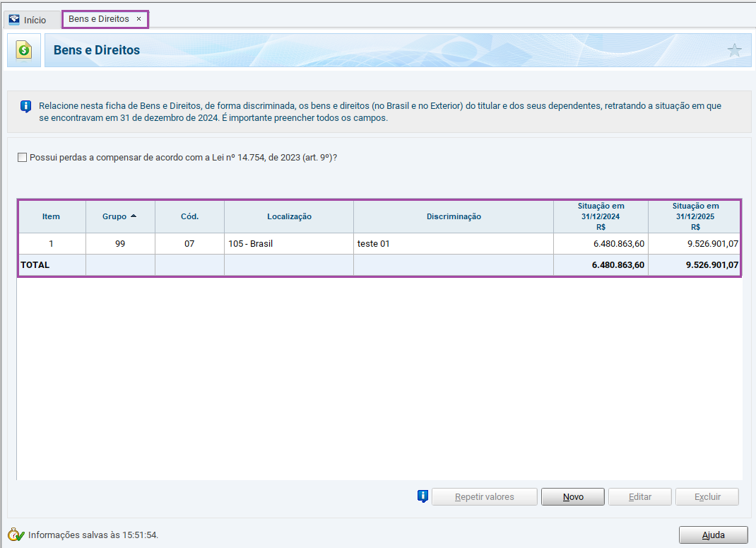Click info icon next to Repetir valores
This screenshot has width=756, height=548.
point(423,496)
